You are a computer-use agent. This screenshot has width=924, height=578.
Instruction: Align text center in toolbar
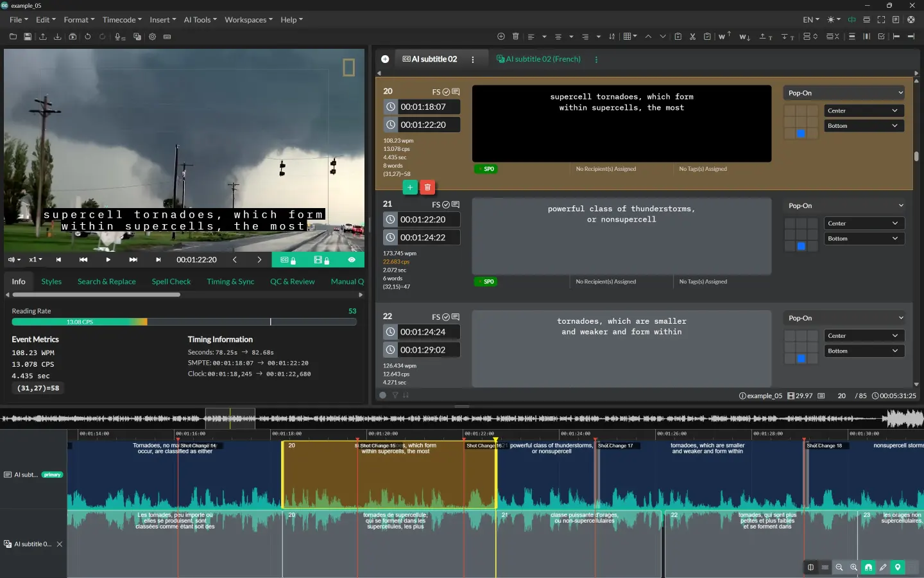(x=558, y=37)
